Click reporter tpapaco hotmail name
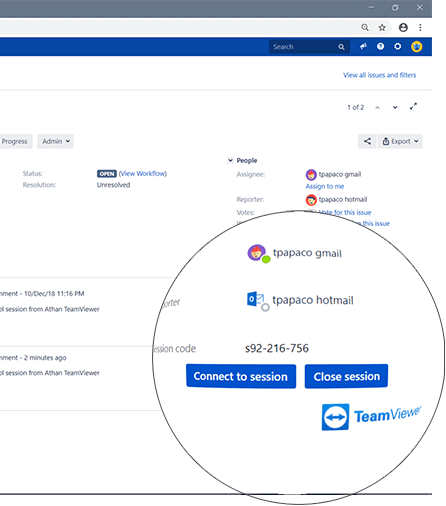The width and height of the screenshot is (446, 506). (343, 199)
